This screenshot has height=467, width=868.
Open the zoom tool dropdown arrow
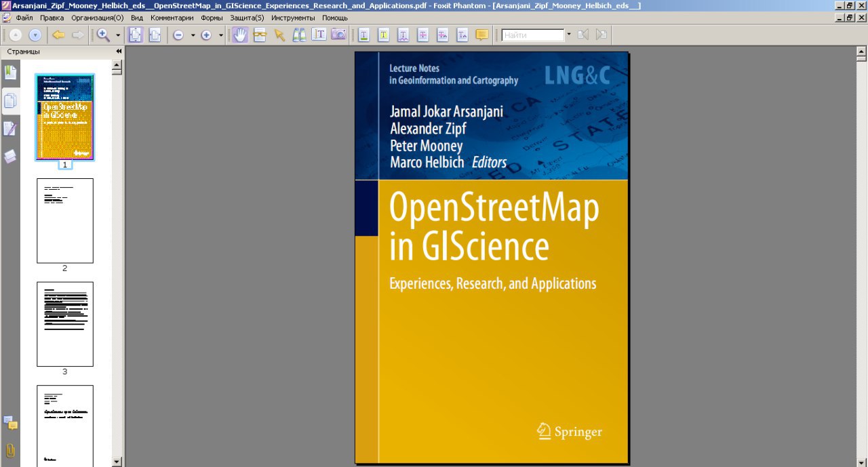(118, 35)
